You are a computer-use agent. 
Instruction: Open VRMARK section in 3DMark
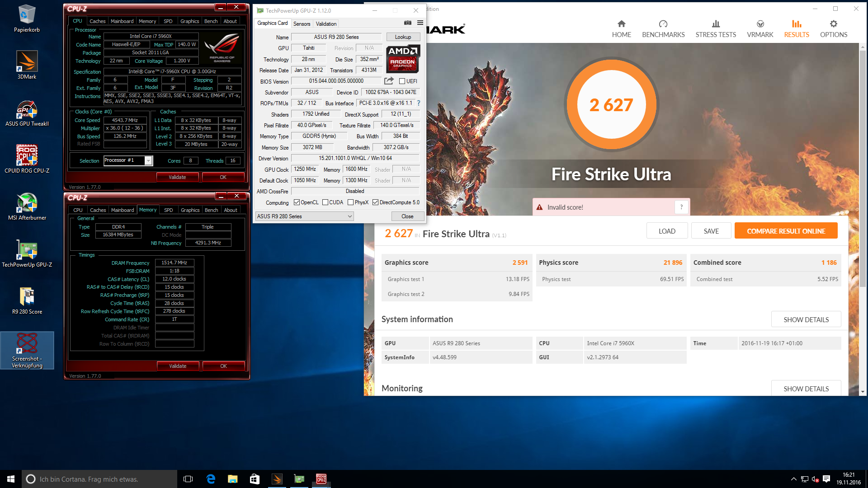click(760, 29)
